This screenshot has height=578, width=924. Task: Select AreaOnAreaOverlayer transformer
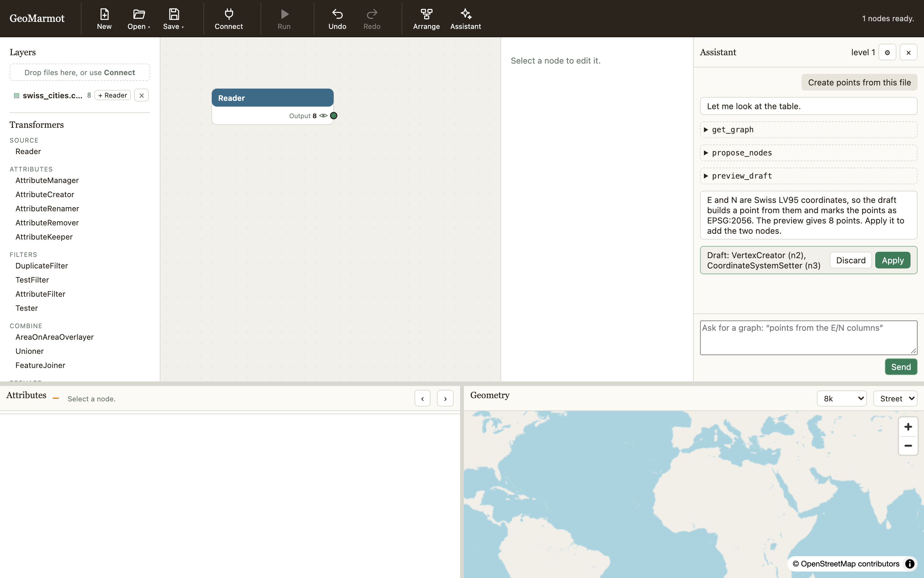click(55, 337)
